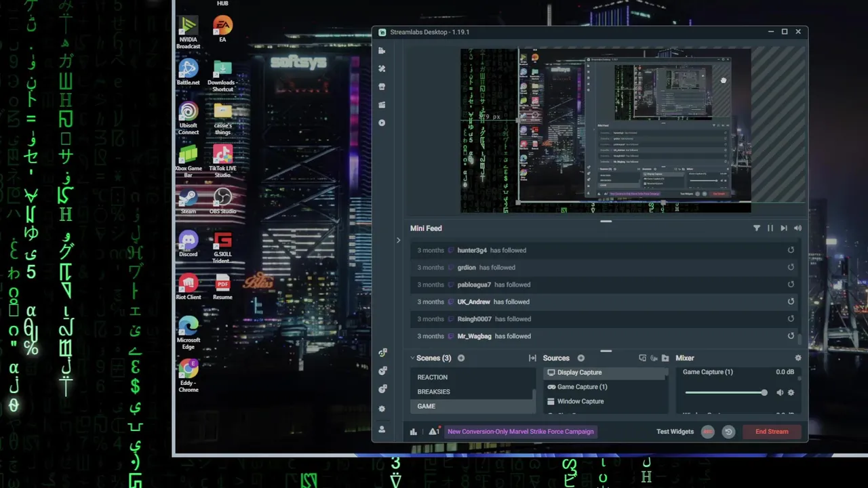This screenshot has width=868, height=488.
Task: Open the Highlighter clapperboard icon in sidebar
Action: (382, 104)
